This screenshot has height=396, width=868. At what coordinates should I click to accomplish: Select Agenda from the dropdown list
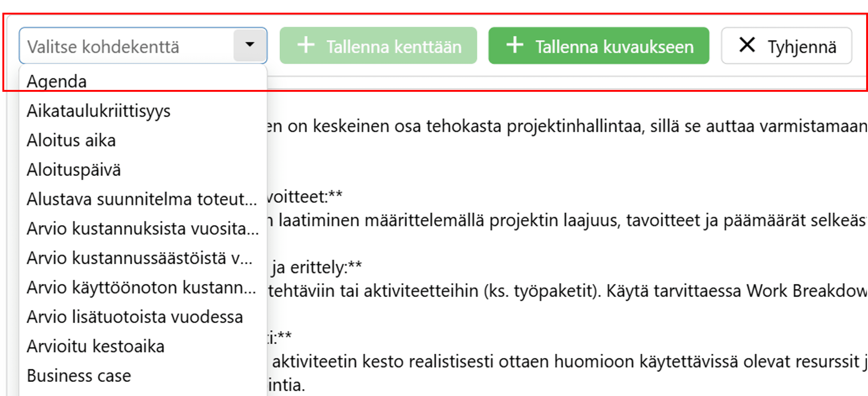click(x=57, y=81)
